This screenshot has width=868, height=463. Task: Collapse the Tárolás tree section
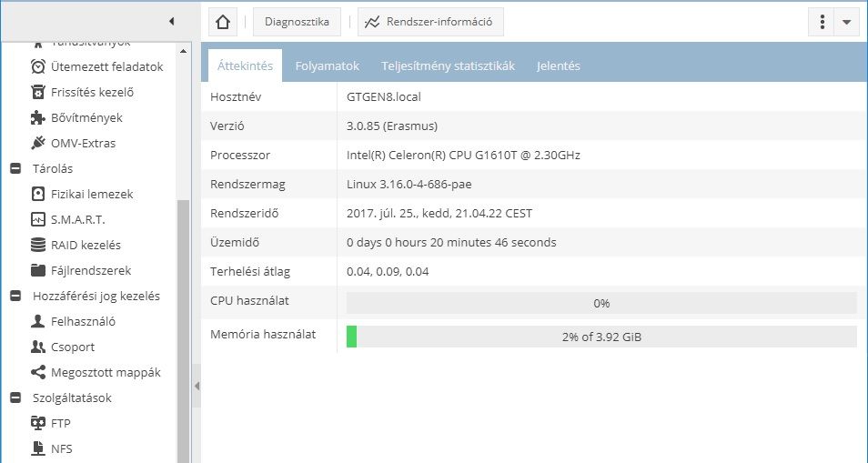(15, 168)
